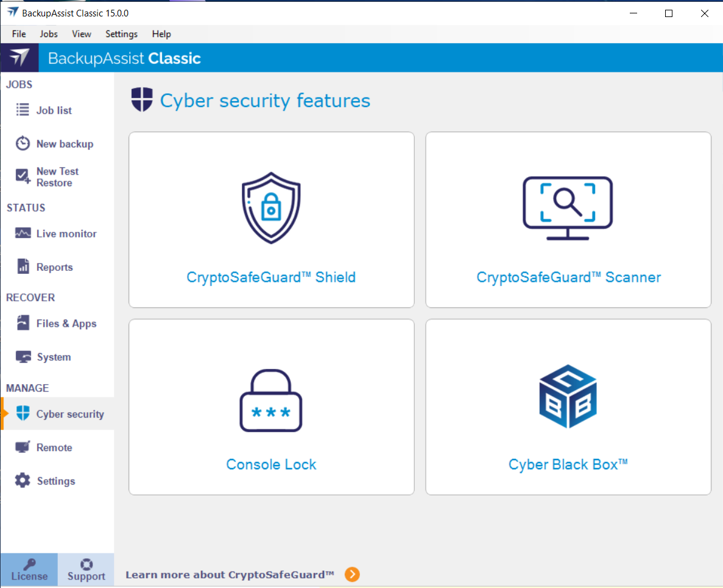Click the CryptoSafeGuard Scanner monitor icon
Viewport: 723px width, 588px height.
[568, 208]
